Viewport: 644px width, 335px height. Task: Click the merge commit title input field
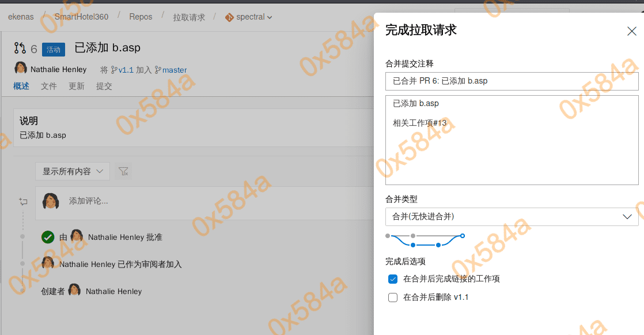[512, 81]
